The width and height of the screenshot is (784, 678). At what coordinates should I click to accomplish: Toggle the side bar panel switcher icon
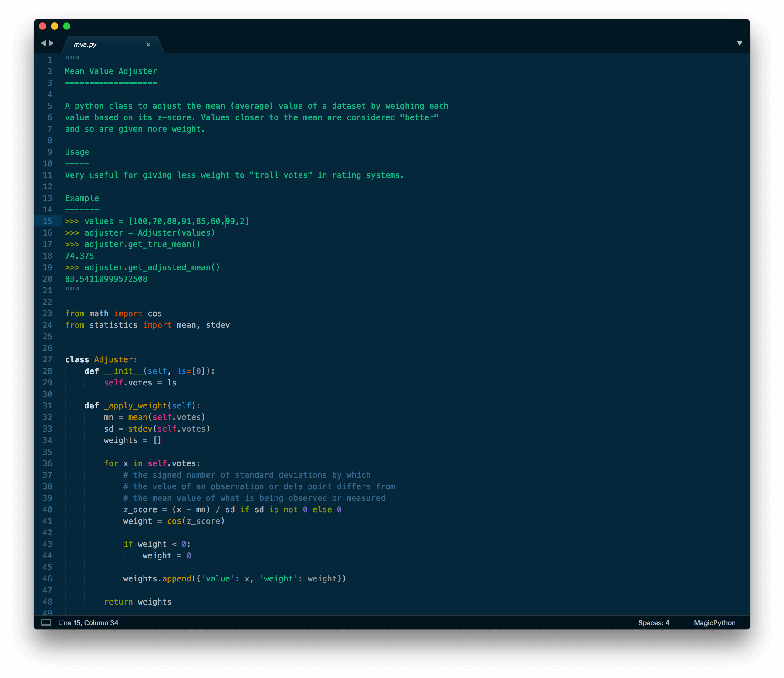pyautogui.click(x=46, y=623)
